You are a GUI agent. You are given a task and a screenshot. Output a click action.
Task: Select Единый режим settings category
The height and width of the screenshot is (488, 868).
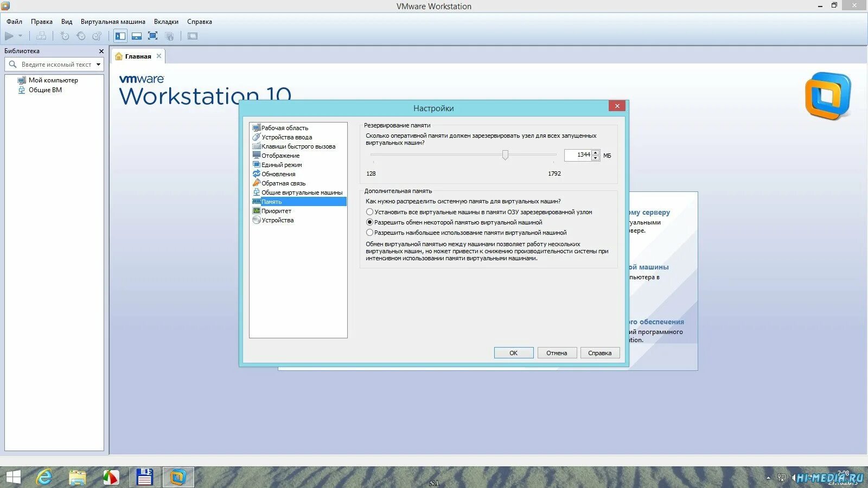coord(282,165)
